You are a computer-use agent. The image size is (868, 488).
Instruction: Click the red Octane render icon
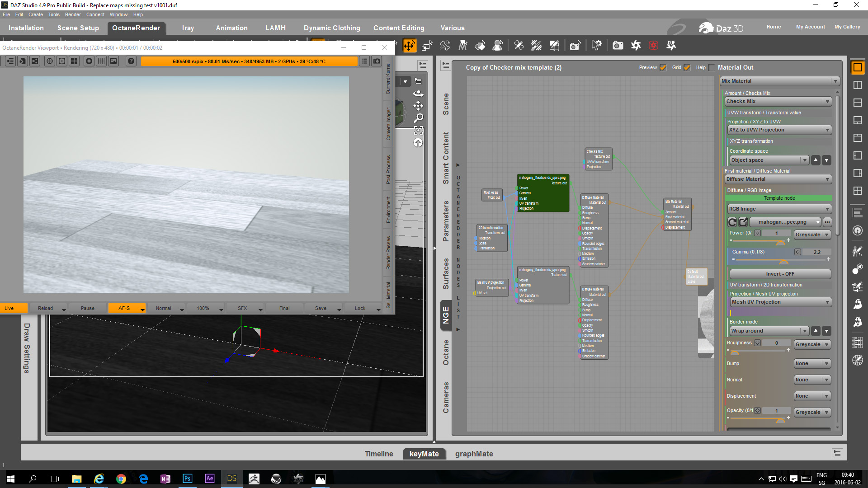[653, 45]
